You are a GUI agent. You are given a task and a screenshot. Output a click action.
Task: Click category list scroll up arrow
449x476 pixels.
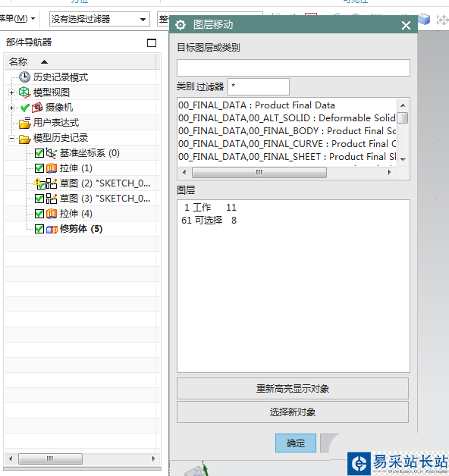coord(403,105)
